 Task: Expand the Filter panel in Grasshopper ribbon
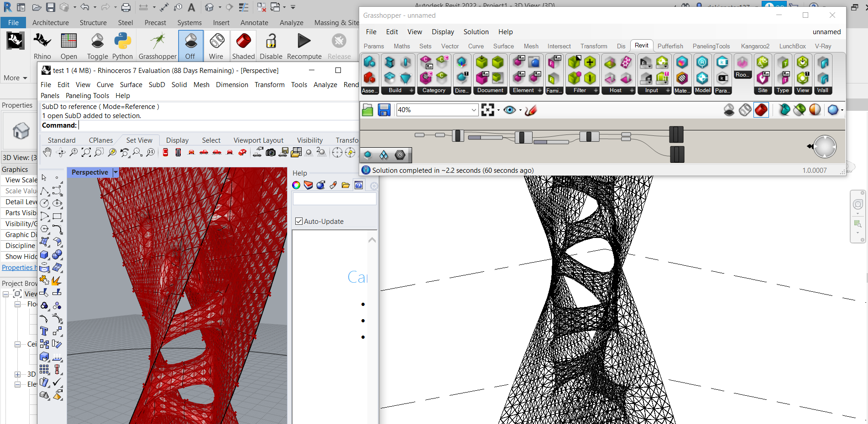[x=596, y=91]
